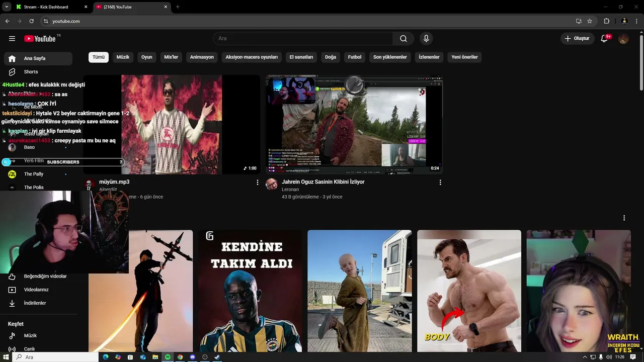Go back in browser history

pyautogui.click(x=7, y=21)
